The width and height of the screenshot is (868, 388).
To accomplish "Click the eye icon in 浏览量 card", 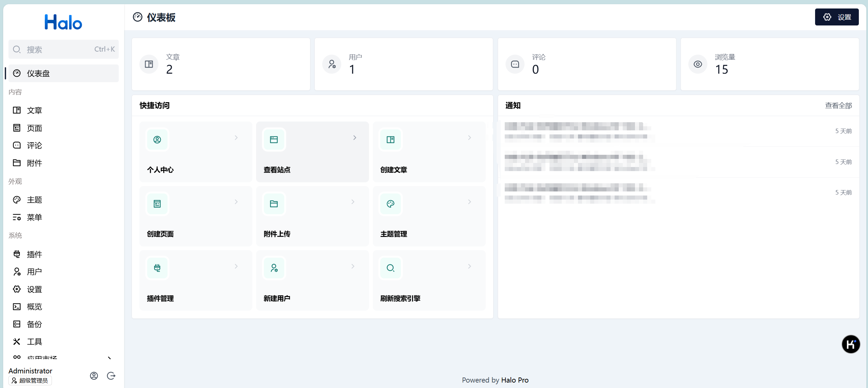I will coord(698,64).
